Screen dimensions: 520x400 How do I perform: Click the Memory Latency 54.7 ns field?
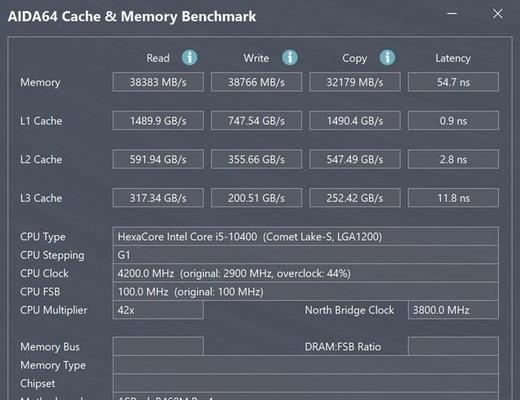453,82
